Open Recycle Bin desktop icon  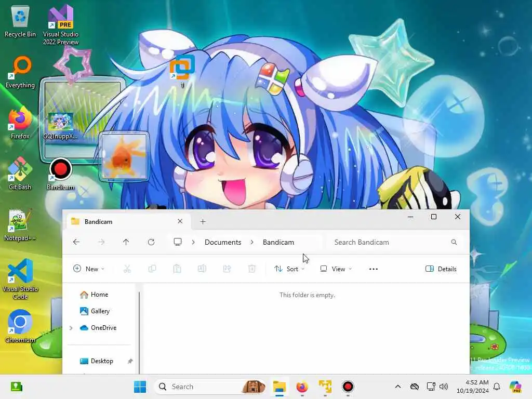[x=20, y=22]
